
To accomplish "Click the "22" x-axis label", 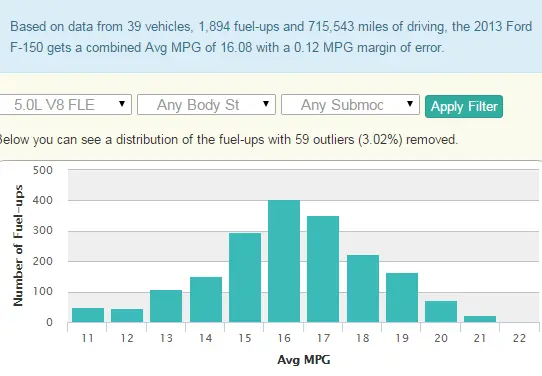I will pyautogui.click(x=519, y=338).
